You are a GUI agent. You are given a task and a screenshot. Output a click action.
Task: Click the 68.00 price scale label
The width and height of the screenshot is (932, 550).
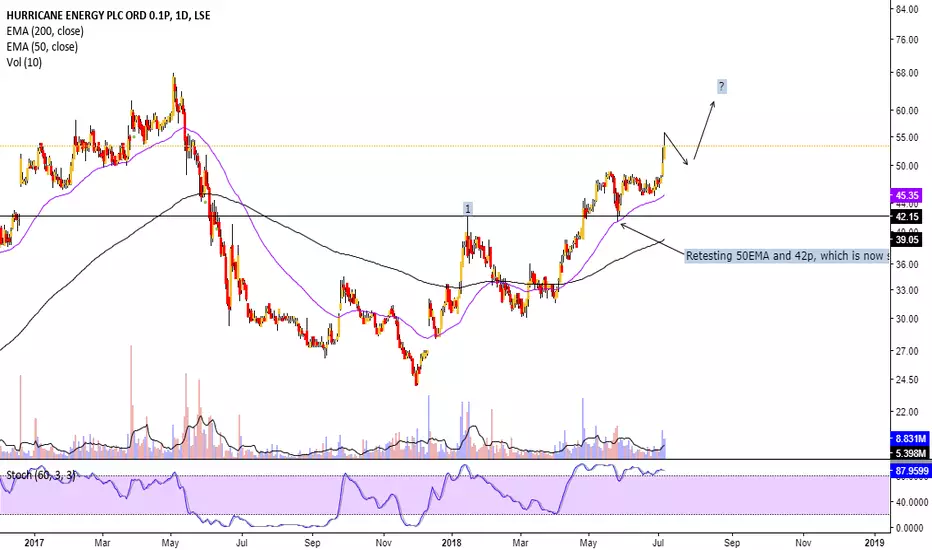click(x=908, y=73)
